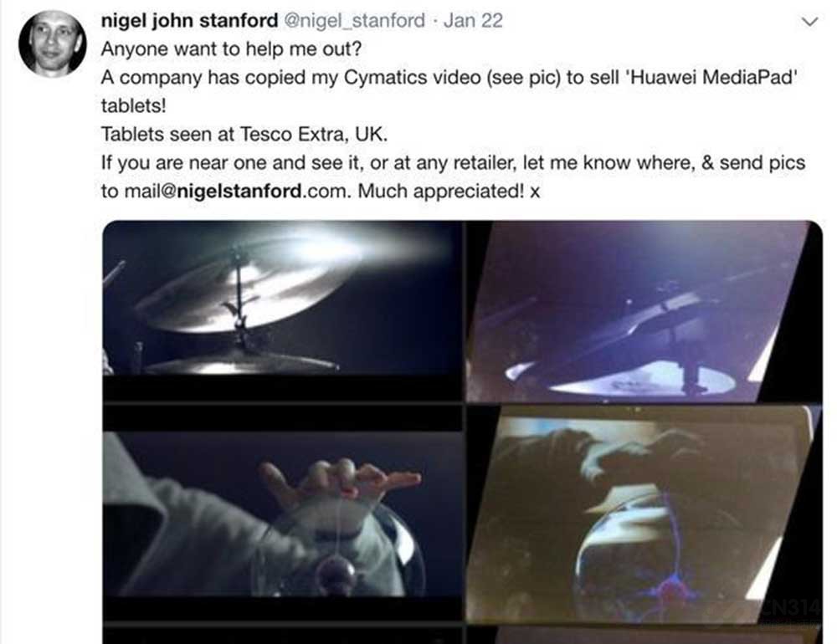Click the 'Cymatics video (see pic)' text
Screen dimensions: 837x644
pos(452,78)
